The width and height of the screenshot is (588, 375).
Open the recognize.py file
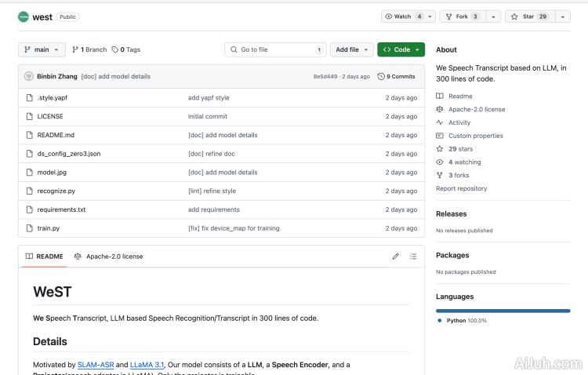pyautogui.click(x=56, y=191)
